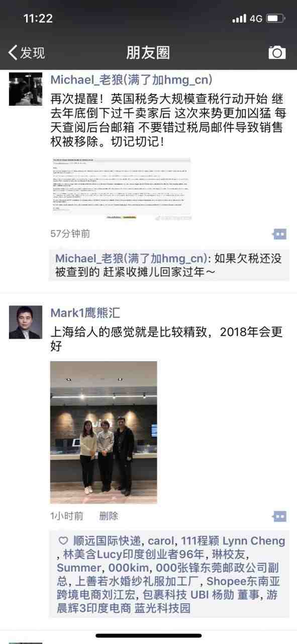Tap the cellular signal 4G indicator
This screenshot has width=297, height=644.
pos(247,19)
